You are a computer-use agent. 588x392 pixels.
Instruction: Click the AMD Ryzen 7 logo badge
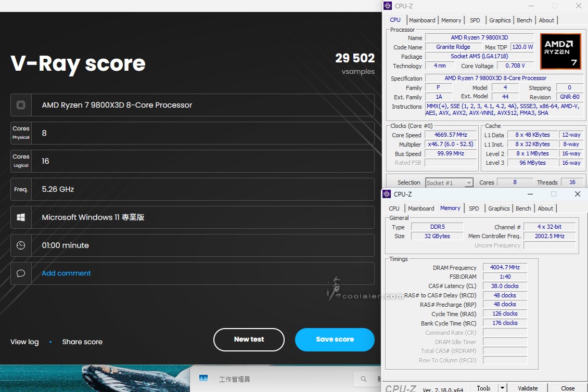[x=560, y=51]
